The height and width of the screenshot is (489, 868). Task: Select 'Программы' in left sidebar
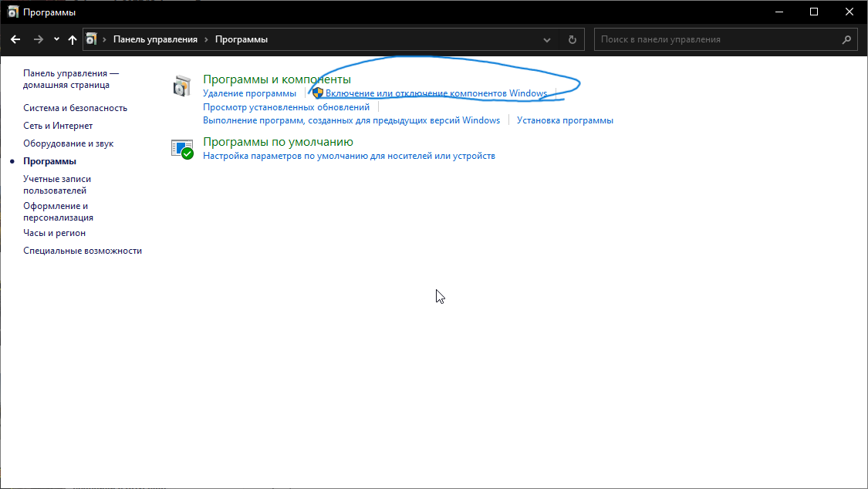(x=50, y=161)
